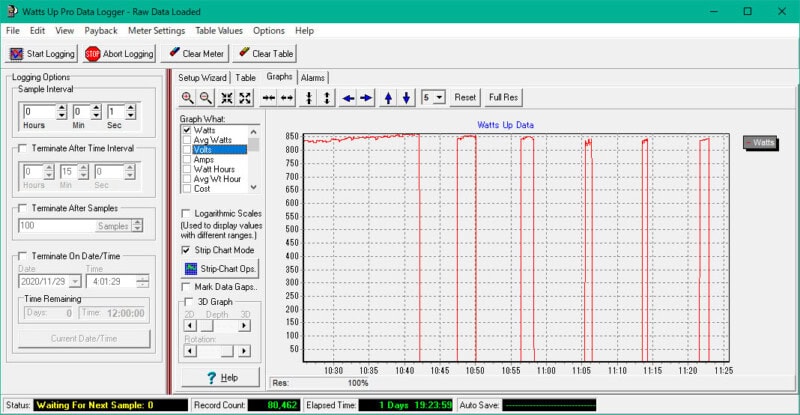This screenshot has height=415, width=800.
Task: Click the horizontal compress arrows icon
Action: pyautogui.click(x=268, y=98)
